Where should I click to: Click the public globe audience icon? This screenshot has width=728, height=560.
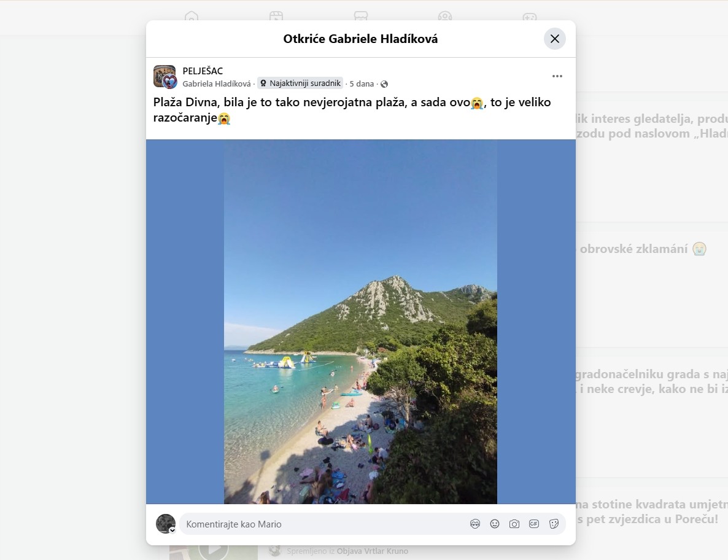pyautogui.click(x=384, y=84)
